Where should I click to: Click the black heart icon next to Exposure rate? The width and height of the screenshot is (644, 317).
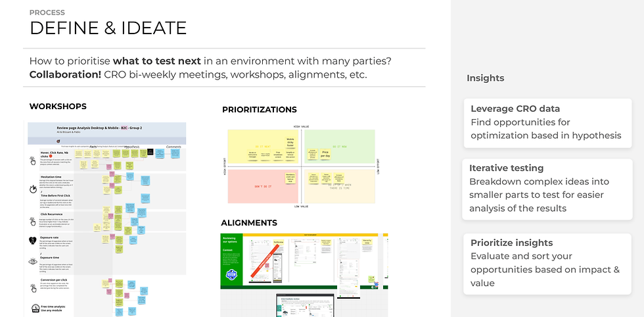tap(33, 241)
